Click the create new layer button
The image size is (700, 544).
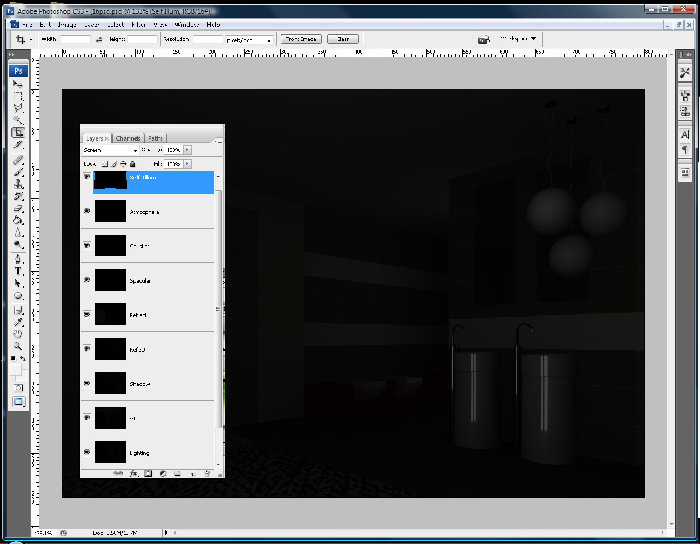click(x=193, y=473)
